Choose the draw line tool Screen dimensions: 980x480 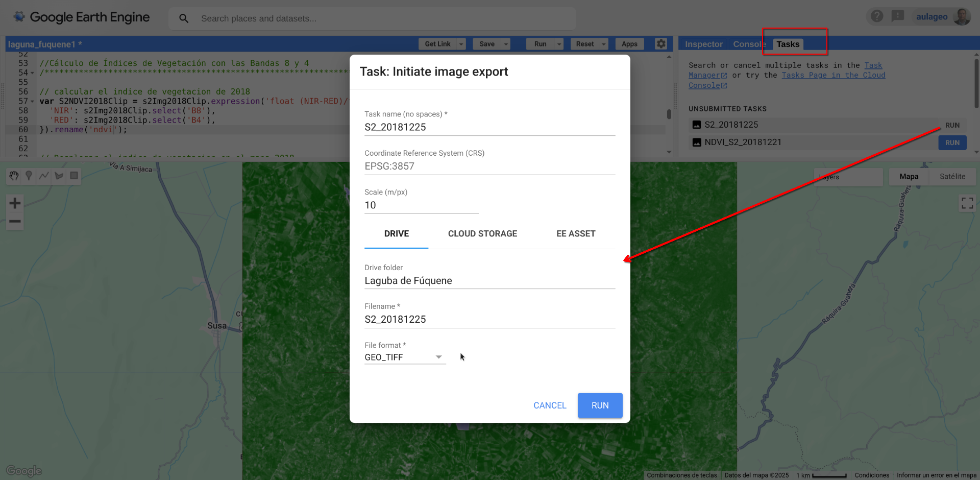(x=44, y=176)
